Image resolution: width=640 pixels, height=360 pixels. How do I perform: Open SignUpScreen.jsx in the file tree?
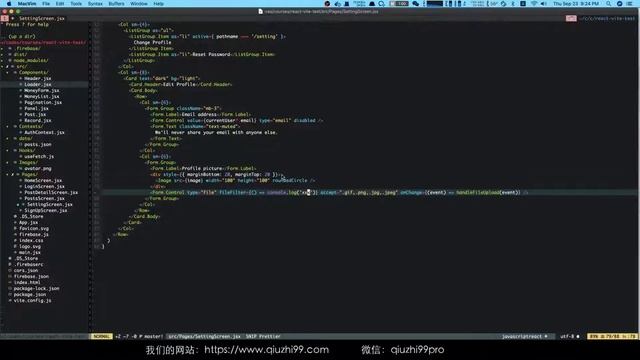point(46,210)
